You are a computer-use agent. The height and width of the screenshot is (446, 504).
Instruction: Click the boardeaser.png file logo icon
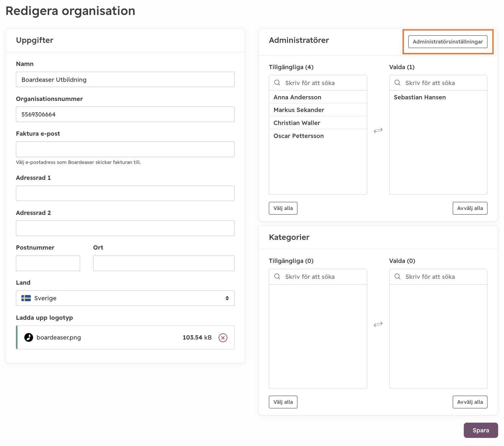pyautogui.click(x=29, y=338)
